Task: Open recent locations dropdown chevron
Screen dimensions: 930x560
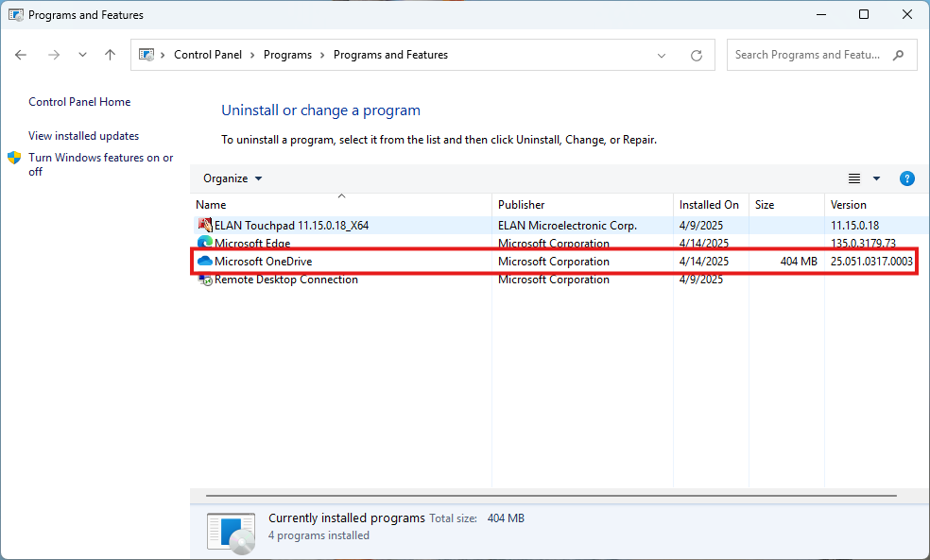Action: tap(82, 55)
